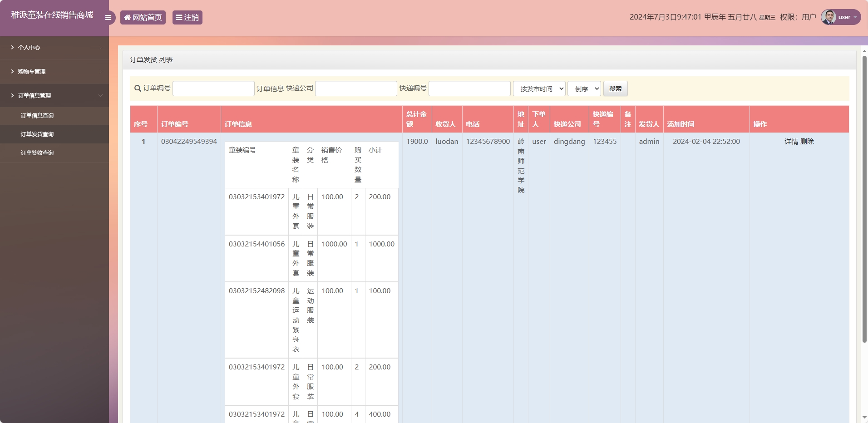The image size is (868, 423).
Task: Select 订单签收查询 in the sidebar
Action: [36, 152]
